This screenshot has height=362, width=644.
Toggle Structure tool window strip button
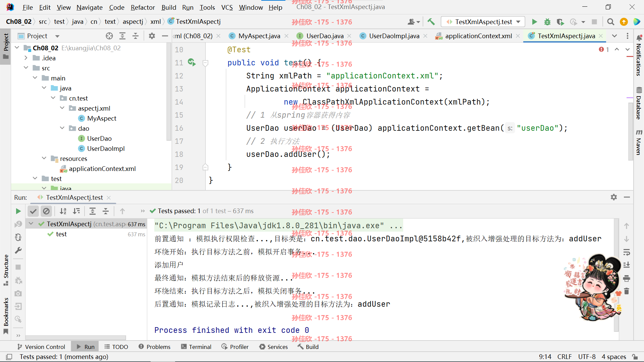[6, 270]
